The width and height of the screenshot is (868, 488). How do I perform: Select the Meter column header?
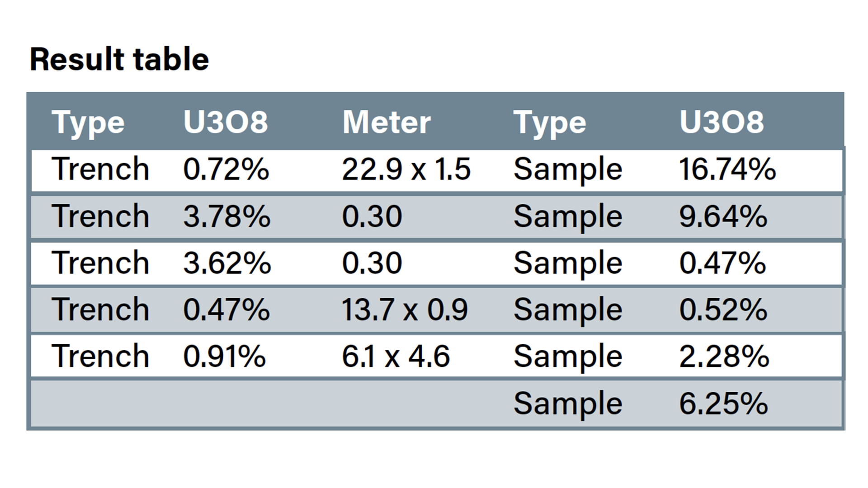(387, 122)
